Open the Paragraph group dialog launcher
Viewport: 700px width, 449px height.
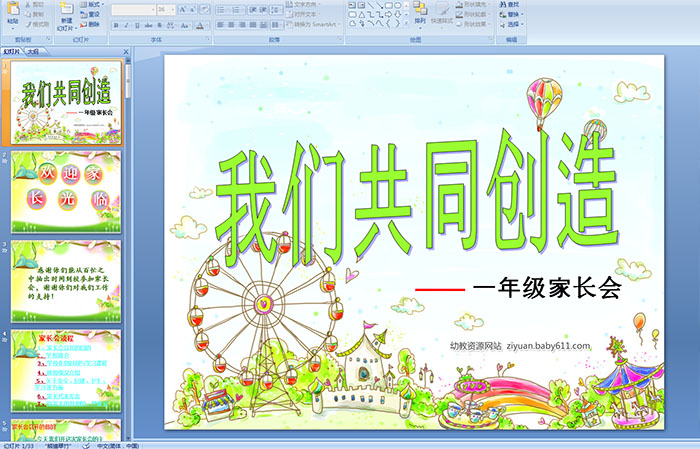click(x=340, y=39)
